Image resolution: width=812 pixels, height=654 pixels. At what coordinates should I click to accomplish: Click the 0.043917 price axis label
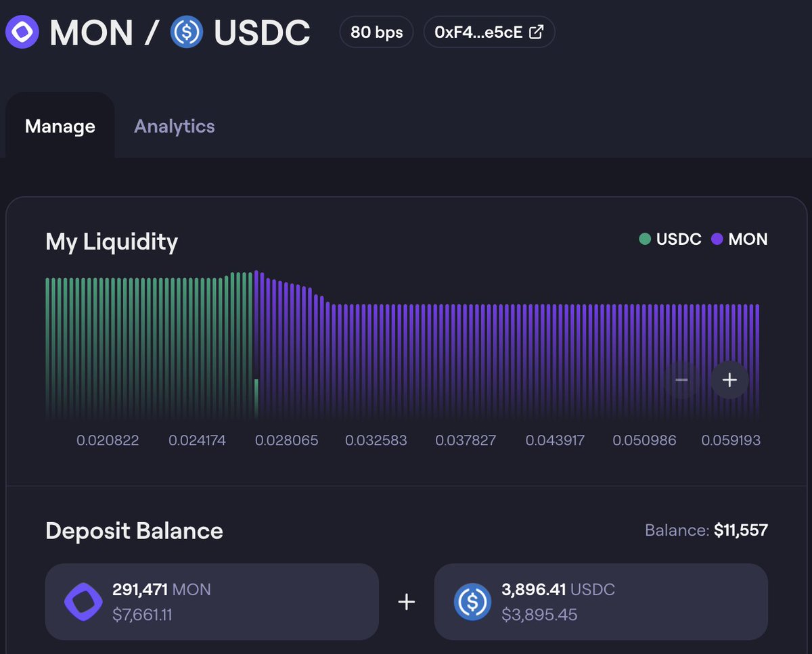[x=555, y=440]
